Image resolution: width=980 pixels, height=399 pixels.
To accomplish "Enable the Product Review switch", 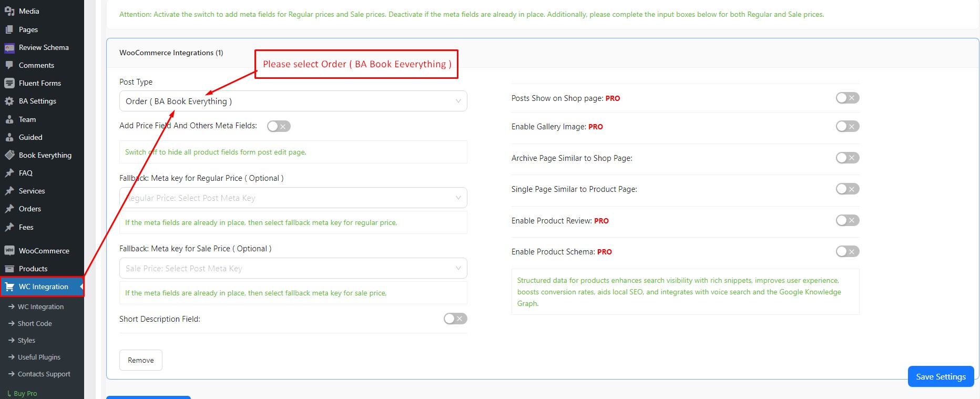I will coord(848,220).
